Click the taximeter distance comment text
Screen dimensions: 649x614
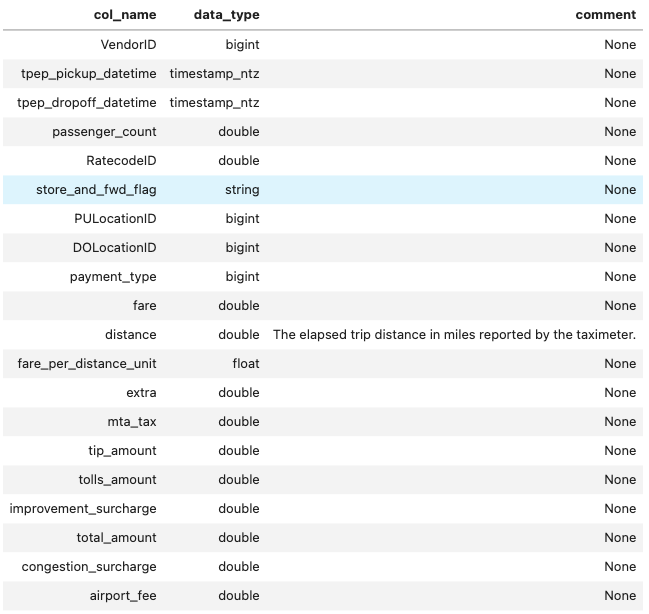click(x=454, y=335)
